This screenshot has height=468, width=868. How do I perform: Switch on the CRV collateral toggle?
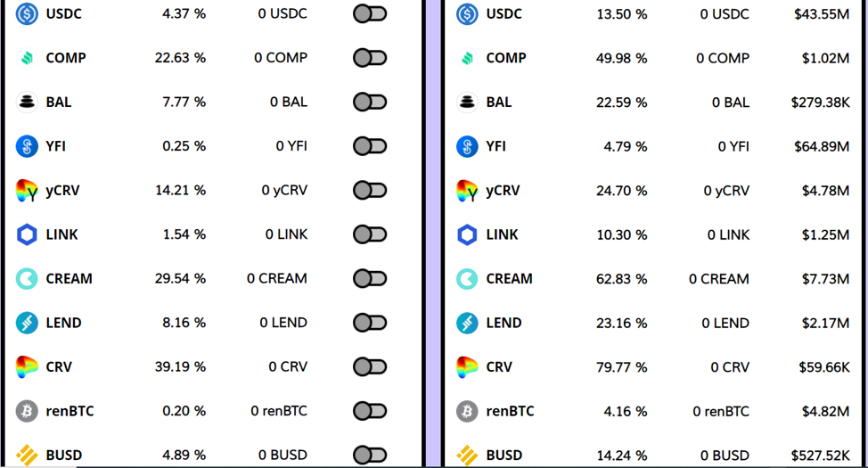pos(370,366)
